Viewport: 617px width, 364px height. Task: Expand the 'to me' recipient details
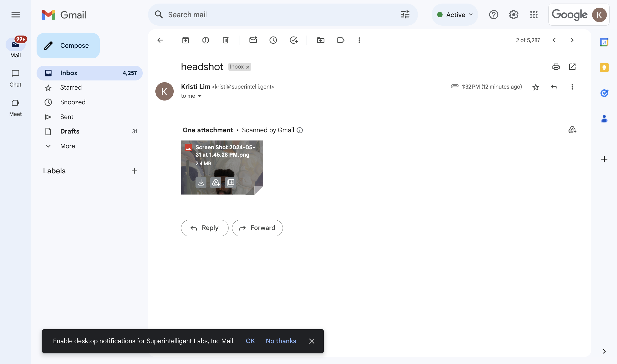pyautogui.click(x=200, y=96)
